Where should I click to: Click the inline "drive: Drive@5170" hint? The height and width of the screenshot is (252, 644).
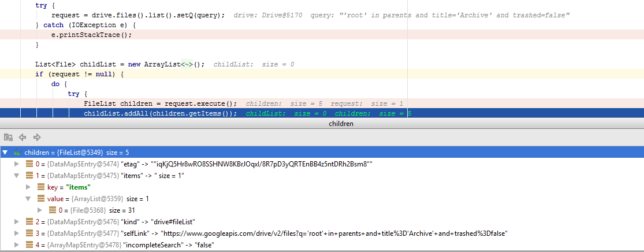[x=268, y=15]
